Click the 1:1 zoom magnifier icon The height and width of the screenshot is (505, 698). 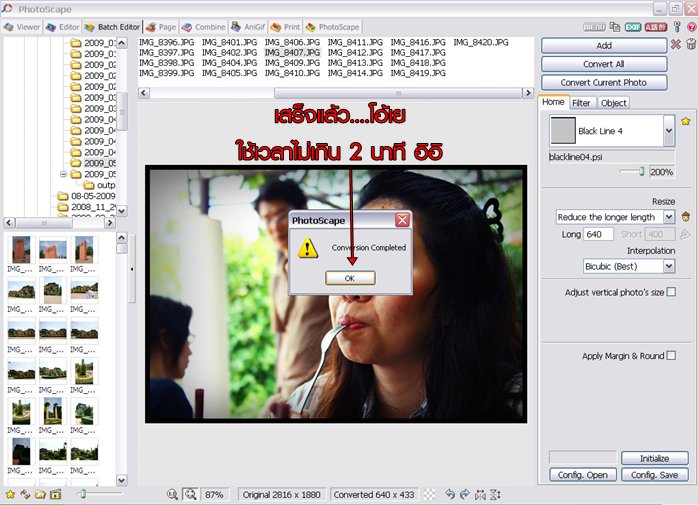click(x=172, y=494)
